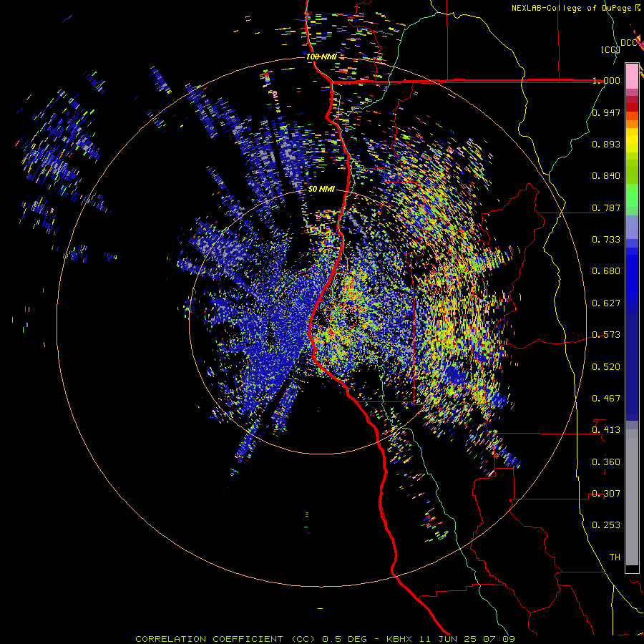Select the 0.360 color scale value
This screenshot has width=644, height=644.
[606, 462]
